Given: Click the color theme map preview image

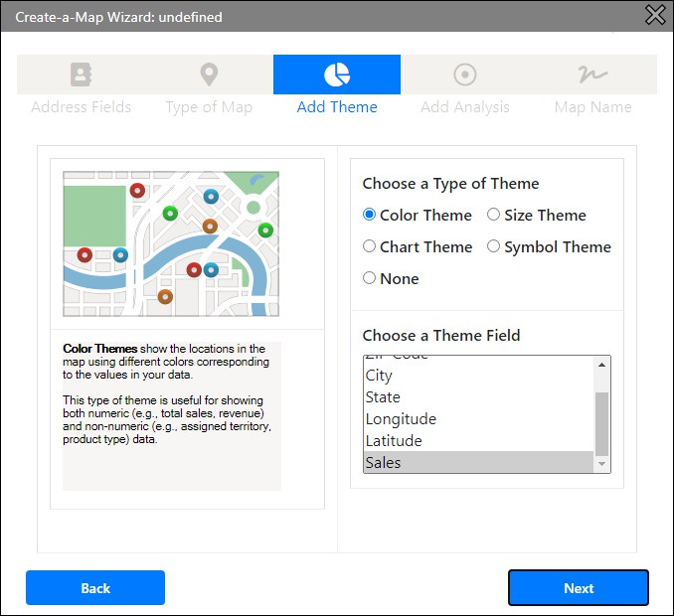Looking at the screenshot, I should (x=171, y=243).
